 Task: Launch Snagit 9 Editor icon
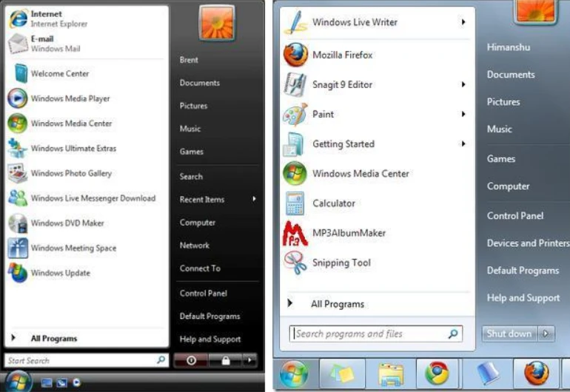pos(295,84)
